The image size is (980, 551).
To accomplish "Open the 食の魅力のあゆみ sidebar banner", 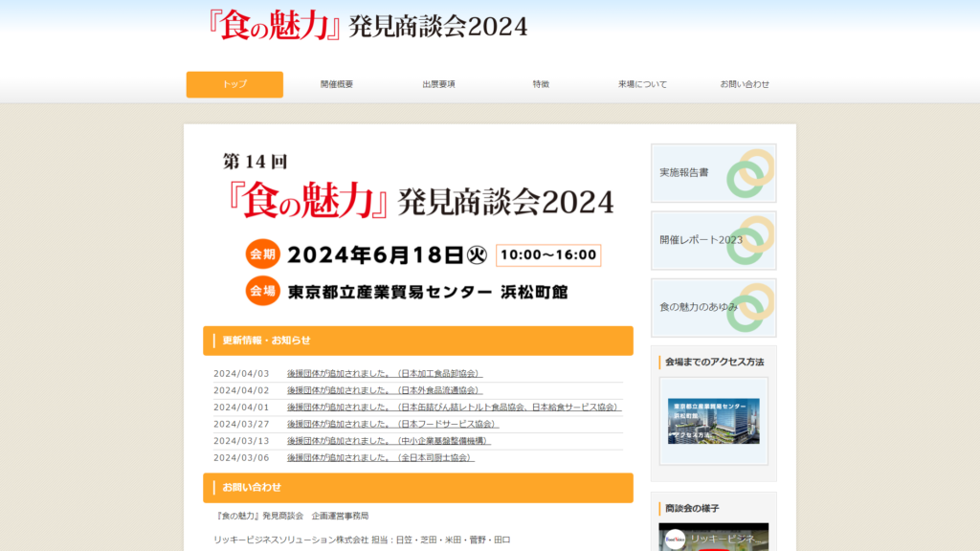I will coord(714,308).
